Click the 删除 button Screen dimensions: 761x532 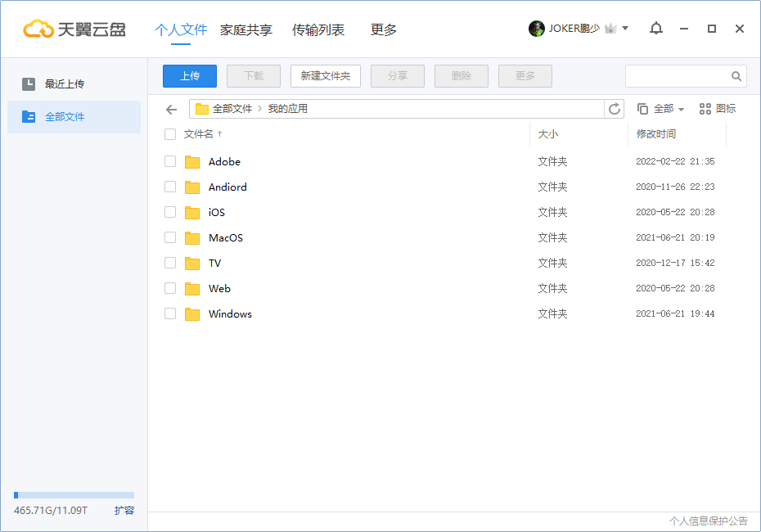[x=462, y=76]
